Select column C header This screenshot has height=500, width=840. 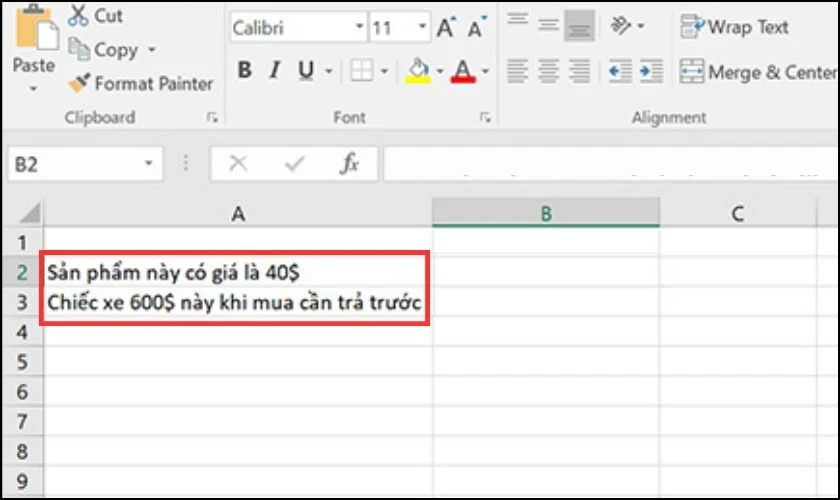(738, 213)
